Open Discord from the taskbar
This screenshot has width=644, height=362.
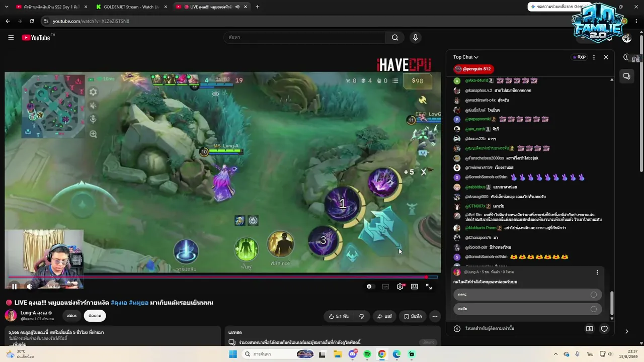(352, 354)
